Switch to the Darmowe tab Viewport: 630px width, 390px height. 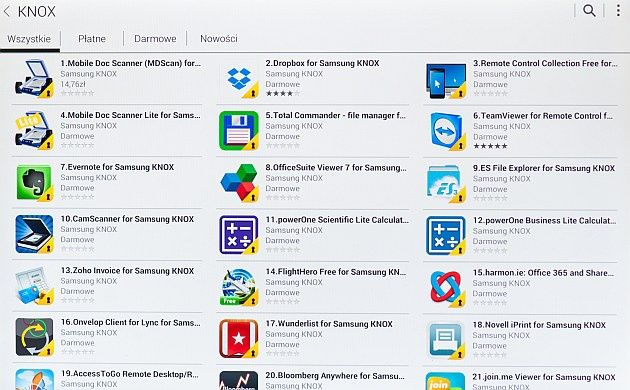point(155,39)
